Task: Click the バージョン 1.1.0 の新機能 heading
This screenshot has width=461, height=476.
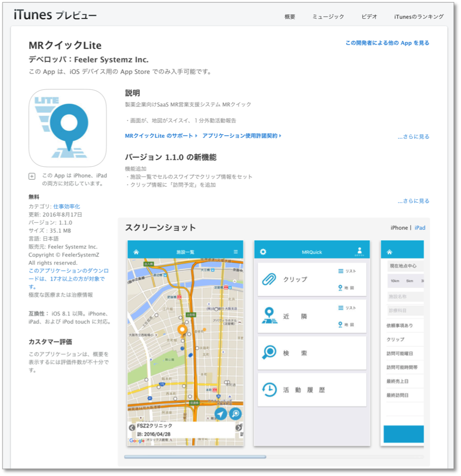Action: tap(170, 157)
